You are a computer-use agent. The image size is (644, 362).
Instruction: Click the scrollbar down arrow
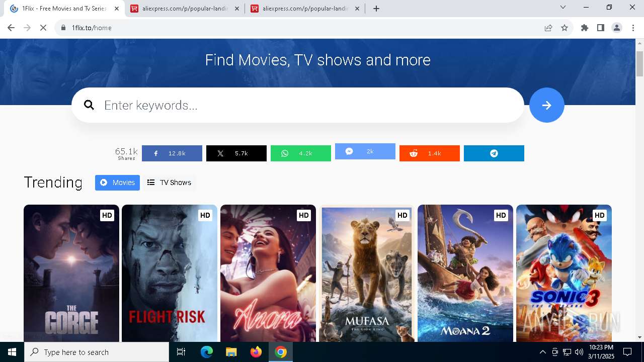(639, 337)
